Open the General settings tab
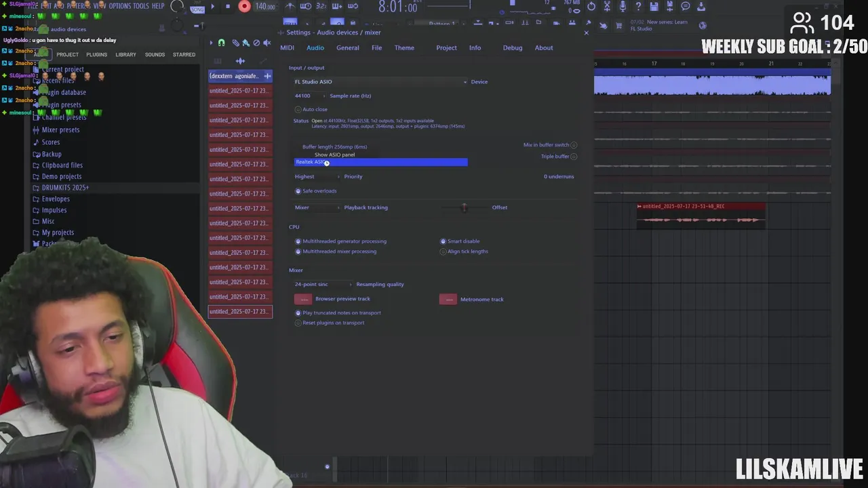The width and height of the screenshot is (868, 488). pos(348,48)
